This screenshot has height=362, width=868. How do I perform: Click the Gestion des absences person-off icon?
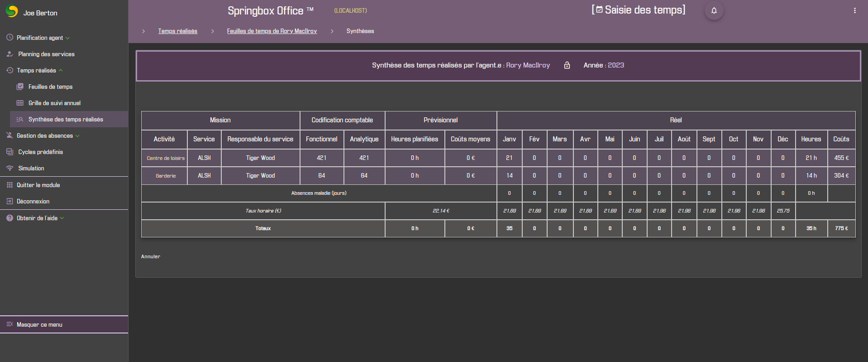pyautogui.click(x=10, y=135)
